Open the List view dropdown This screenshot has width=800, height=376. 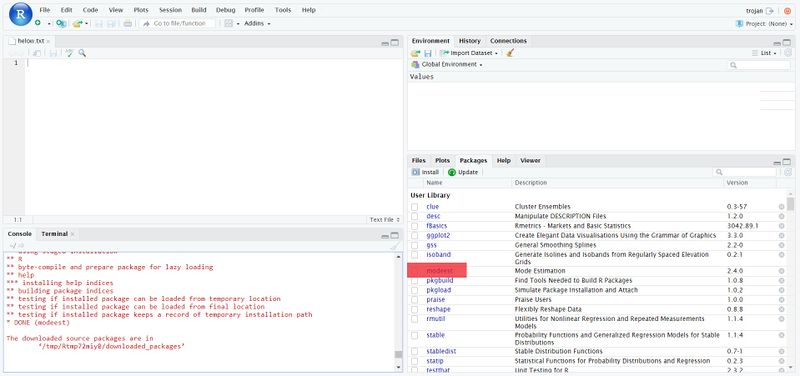(764, 53)
